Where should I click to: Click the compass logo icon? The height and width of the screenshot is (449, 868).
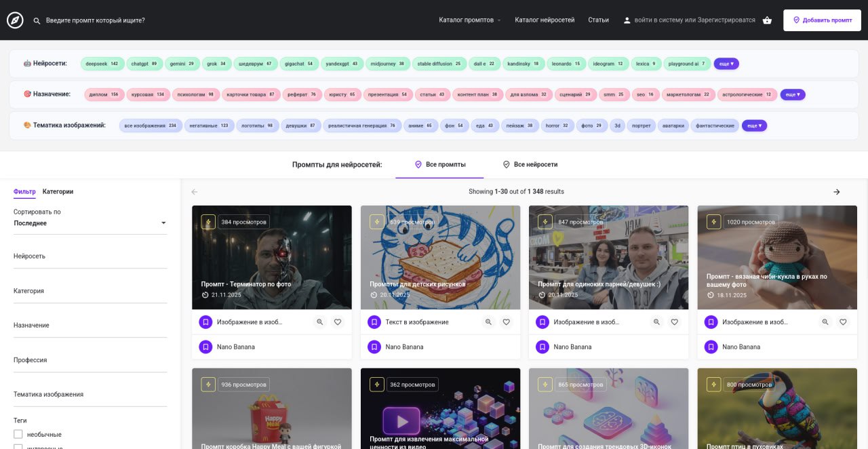pyautogui.click(x=15, y=20)
